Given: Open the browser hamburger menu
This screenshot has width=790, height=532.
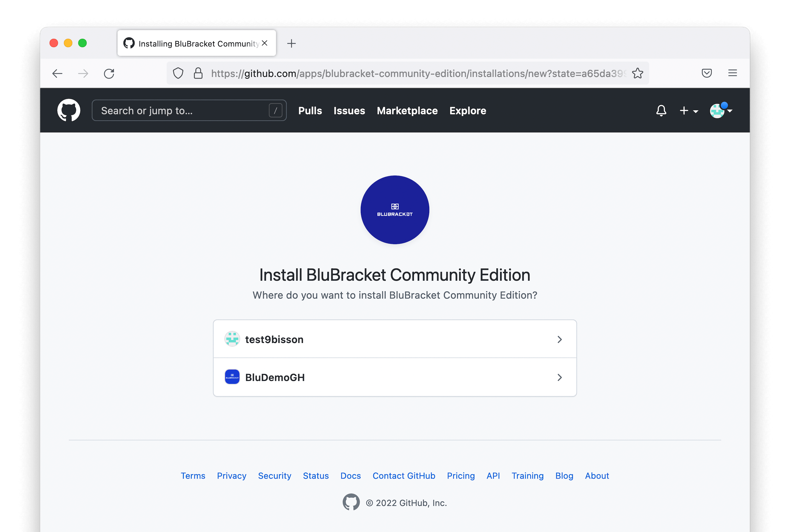Looking at the screenshot, I should pos(732,73).
